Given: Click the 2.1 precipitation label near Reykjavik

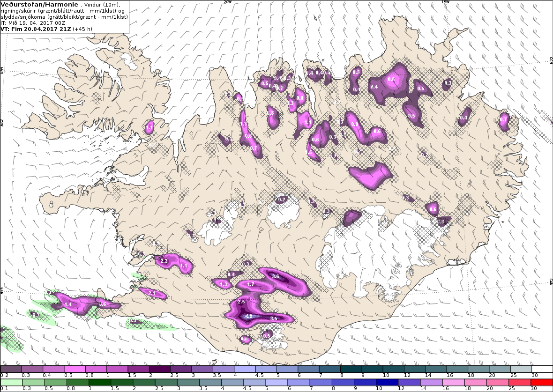Looking at the screenshot, I should point(152,293).
